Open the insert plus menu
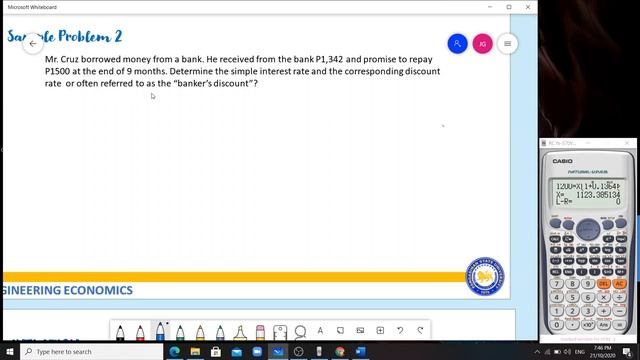 [x=380, y=330]
